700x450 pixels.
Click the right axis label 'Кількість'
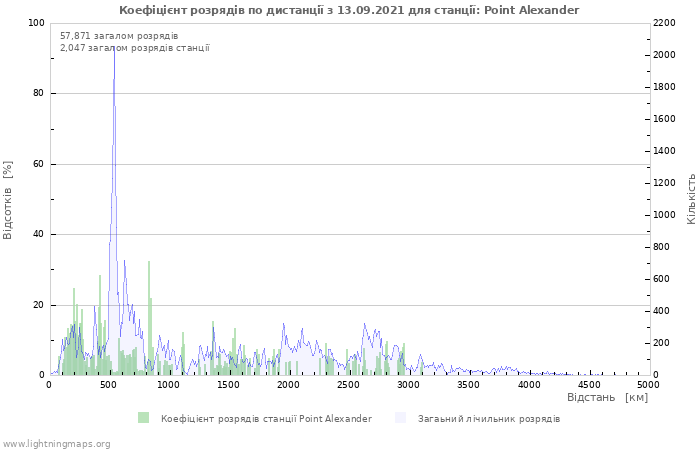click(691, 199)
